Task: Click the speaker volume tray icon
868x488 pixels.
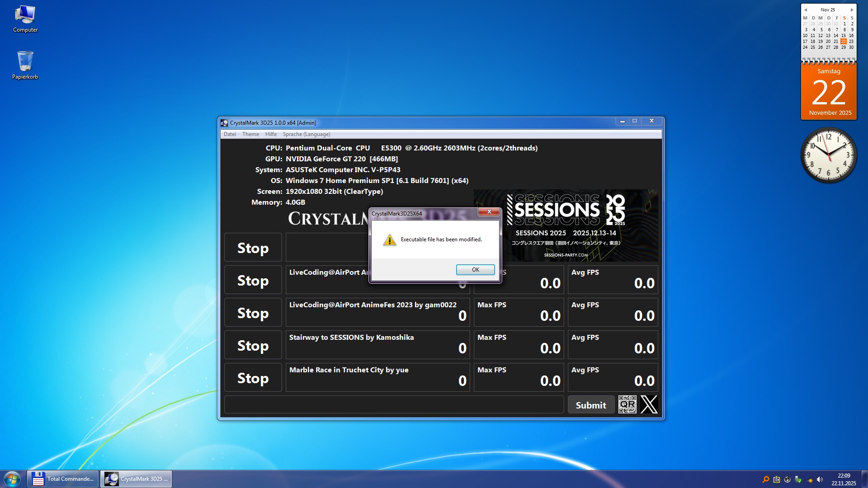Action: pos(820,479)
